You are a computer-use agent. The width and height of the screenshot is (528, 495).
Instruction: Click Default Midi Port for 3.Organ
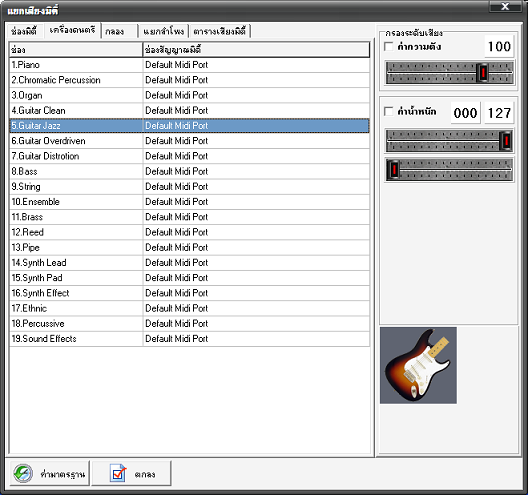[x=176, y=95]
